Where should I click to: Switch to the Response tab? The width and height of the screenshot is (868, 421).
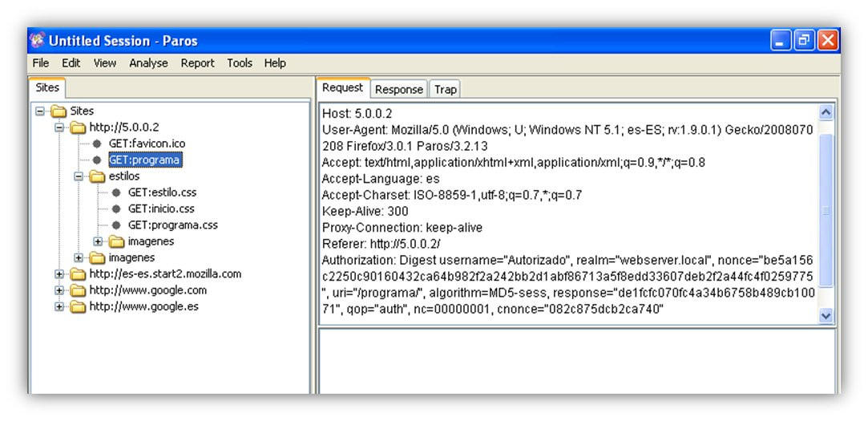pyautogui.click(x=398, y=90)
